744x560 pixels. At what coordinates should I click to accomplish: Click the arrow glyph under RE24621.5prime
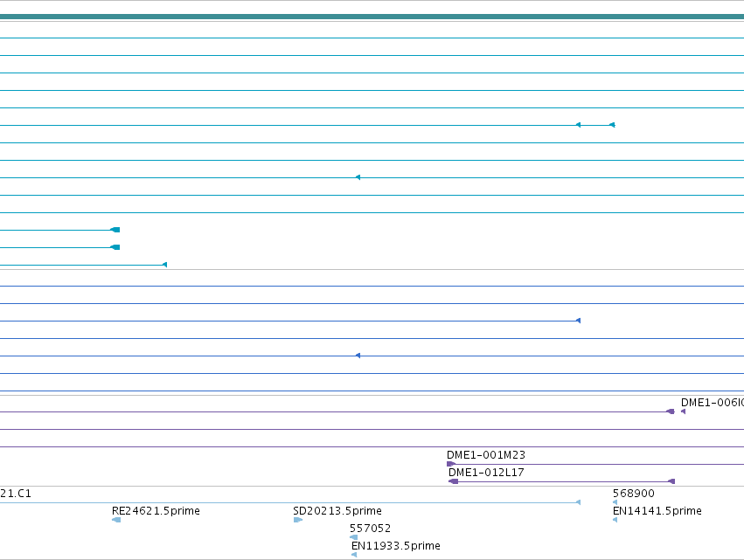116,520
